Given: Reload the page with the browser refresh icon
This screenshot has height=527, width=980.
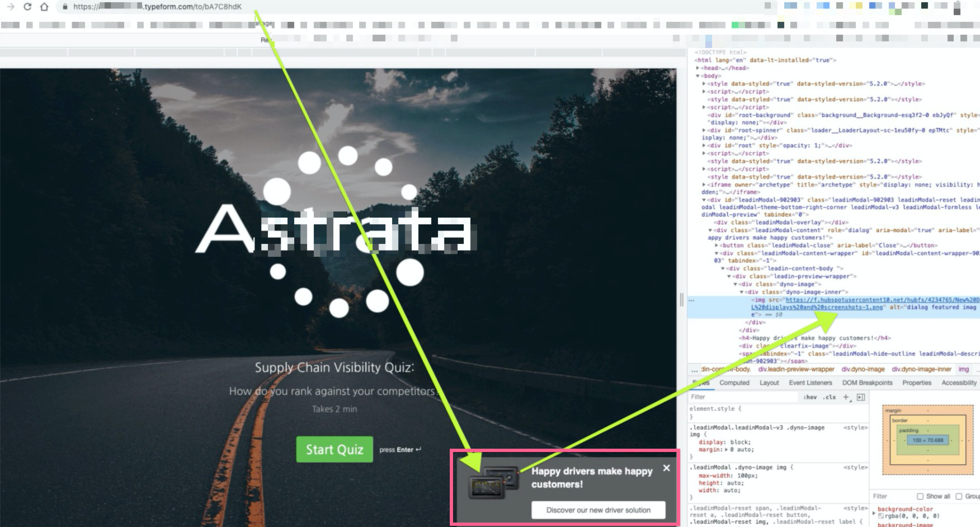Looking at the screenshot, I should click(x=27, y=7).
